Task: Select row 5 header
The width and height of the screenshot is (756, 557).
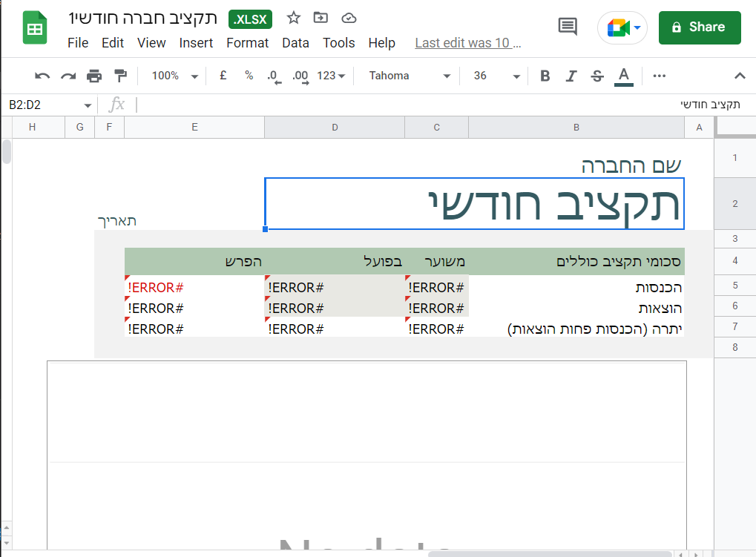Action: 734,286
